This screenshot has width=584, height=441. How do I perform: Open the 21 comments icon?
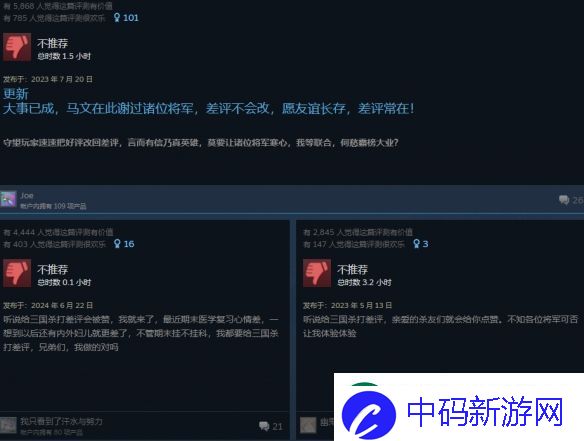(x=264, y=426)
